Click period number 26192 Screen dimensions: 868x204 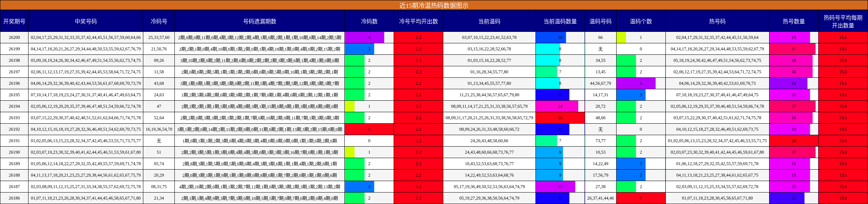tap(14, 129)
